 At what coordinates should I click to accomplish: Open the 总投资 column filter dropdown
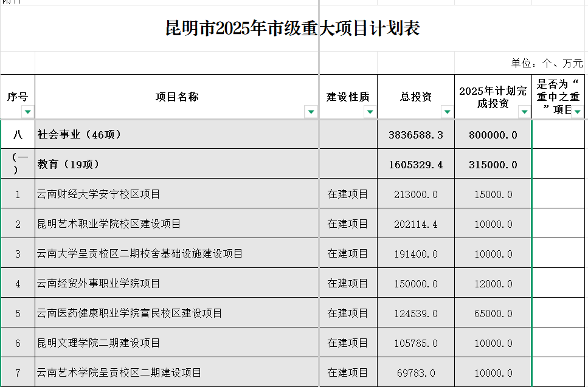point(447,112)
